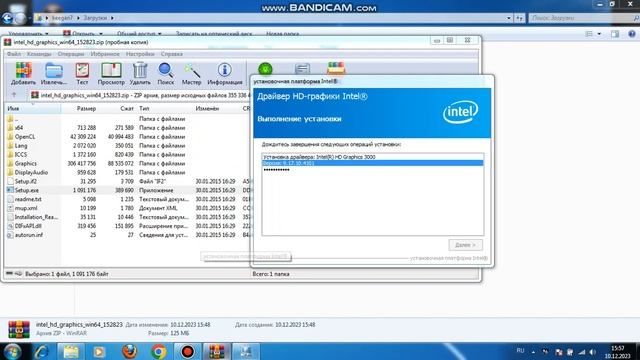Click the green virus scan toolbar icon

pyautogui.click(x=265, y=69)
